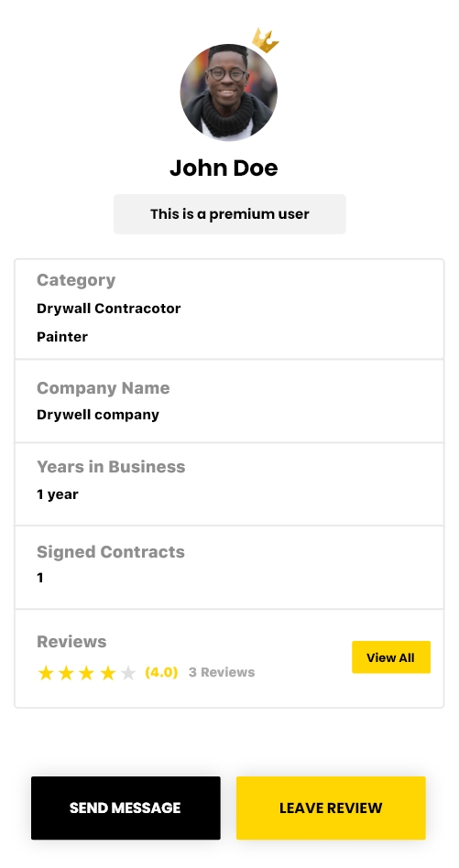
Task: Click the (4.0) rating score
Action: pyautogui.click(x=161, y=673)
